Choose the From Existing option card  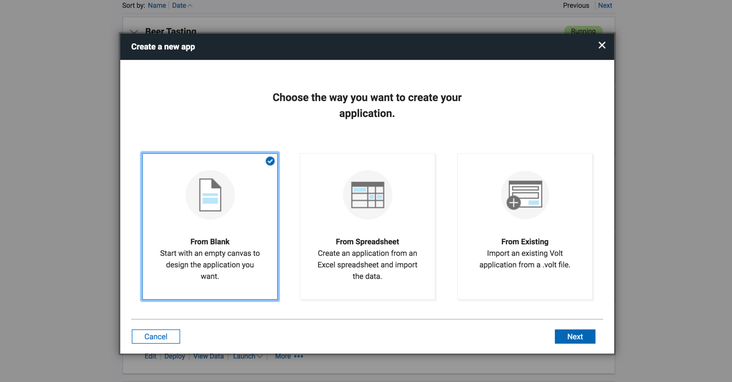(525, 226)
